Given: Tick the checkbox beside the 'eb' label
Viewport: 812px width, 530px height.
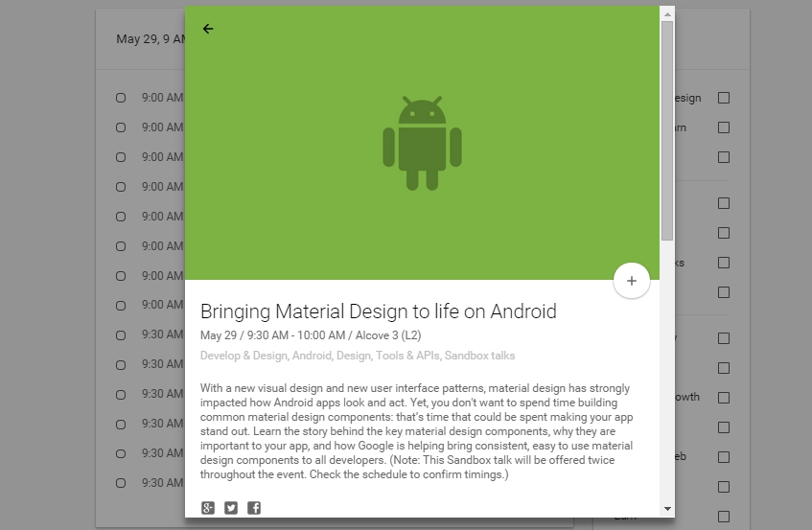Looking at the screenshot, I should click(724, 457).
